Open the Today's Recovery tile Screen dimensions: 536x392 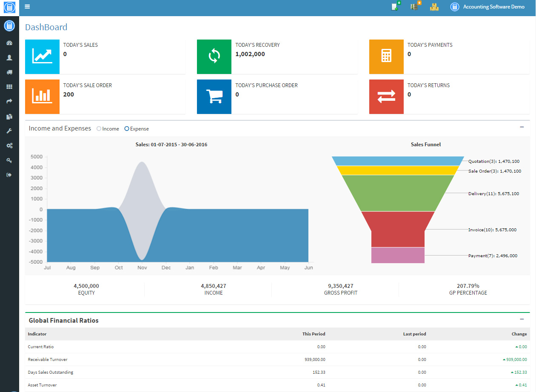coord(277,57)
